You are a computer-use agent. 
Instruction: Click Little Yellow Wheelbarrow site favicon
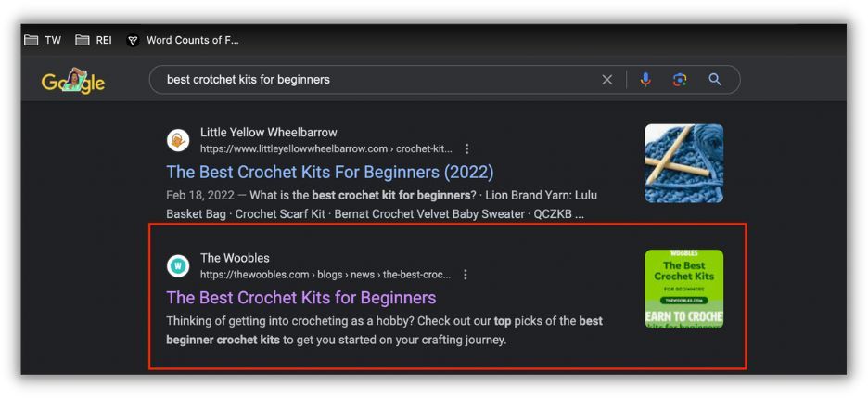[178, 140]
